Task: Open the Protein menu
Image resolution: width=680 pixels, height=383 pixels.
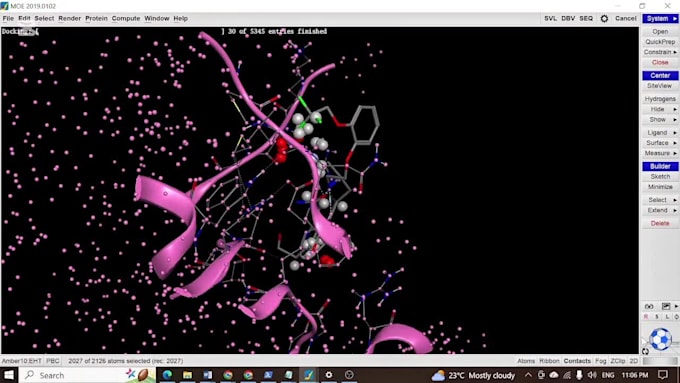Action: click(96, 18)
